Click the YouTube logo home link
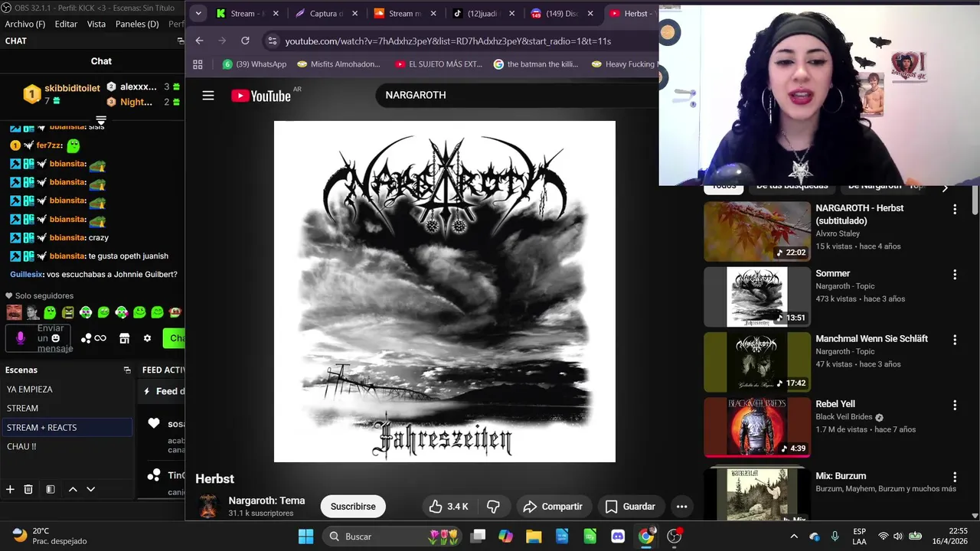 261,96
